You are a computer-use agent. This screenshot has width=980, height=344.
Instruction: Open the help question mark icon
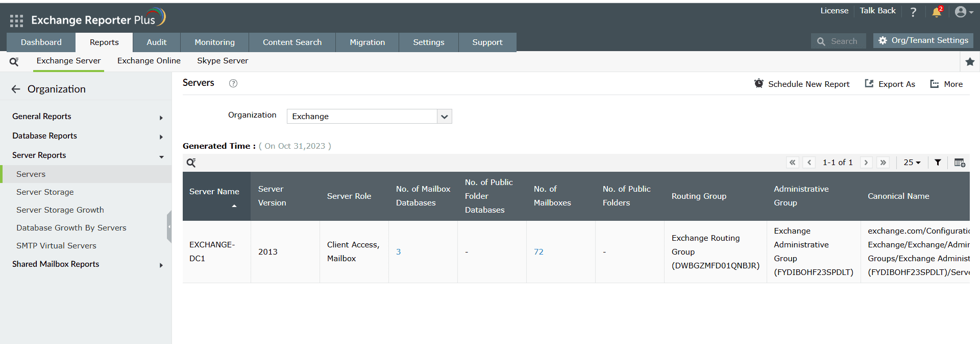pyautogui.click(x=913, y=12)
